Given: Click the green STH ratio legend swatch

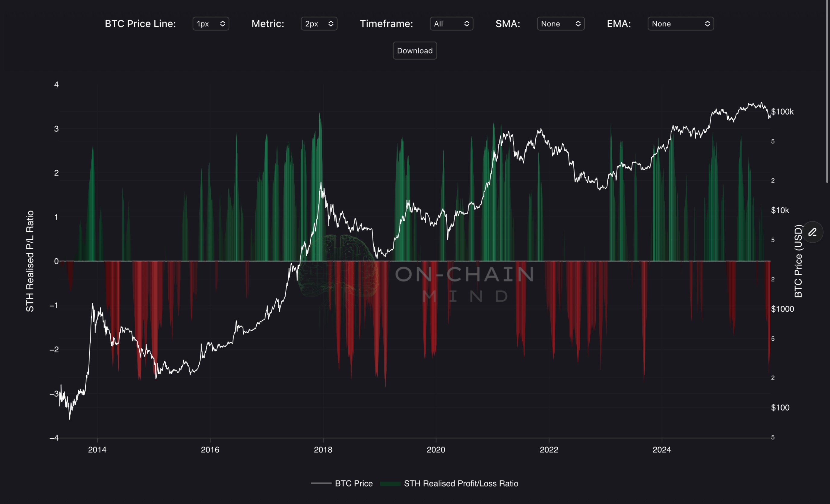Looking at the screenshot, I should point(390,484).
